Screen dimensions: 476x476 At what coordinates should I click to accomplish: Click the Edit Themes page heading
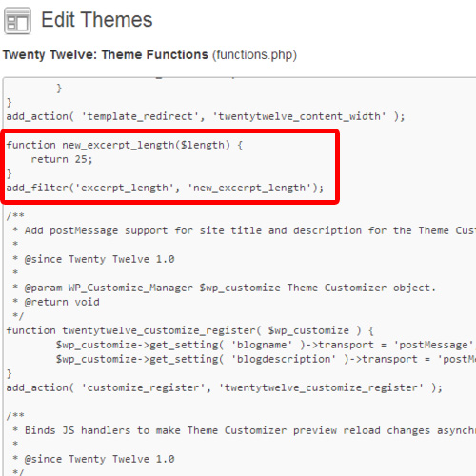pyautogui.click(x=97, y=20)
